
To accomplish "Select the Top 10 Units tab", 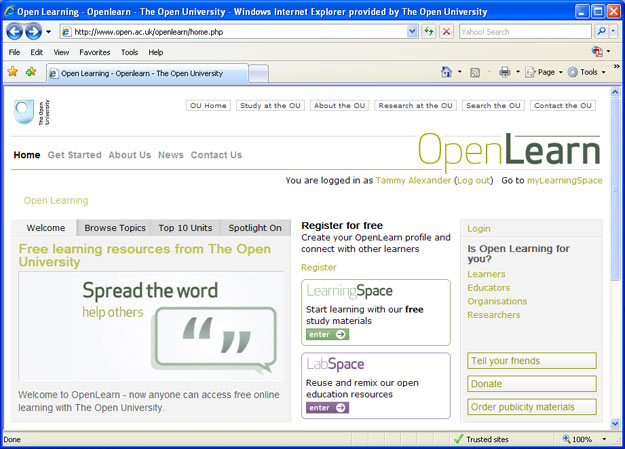I will (x=185, y=228).
